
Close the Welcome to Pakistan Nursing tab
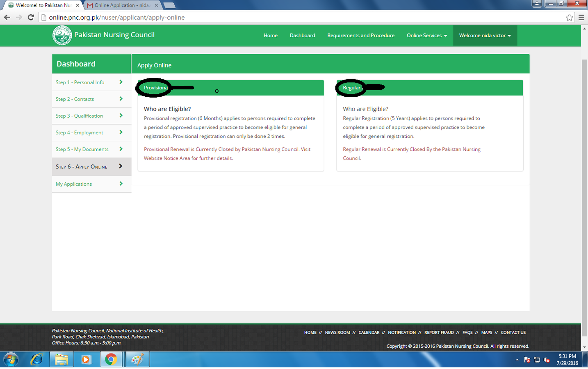tap(77, 5)
